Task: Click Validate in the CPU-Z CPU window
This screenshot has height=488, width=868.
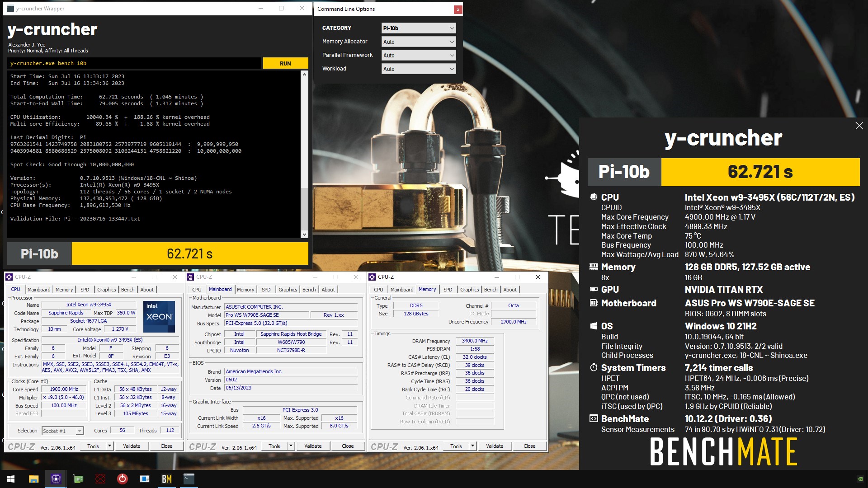Action: tap(132, 446)
